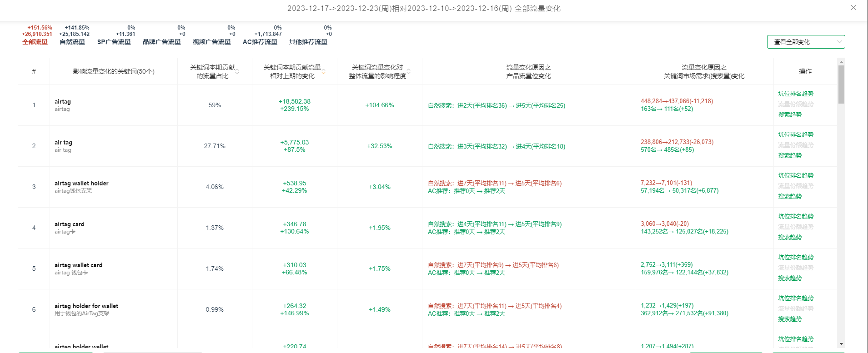Image resolution: width=868 pixels, height=353 pixels.
Task: Sort by keyword traffic share column
Action: (x=237, y=71)
